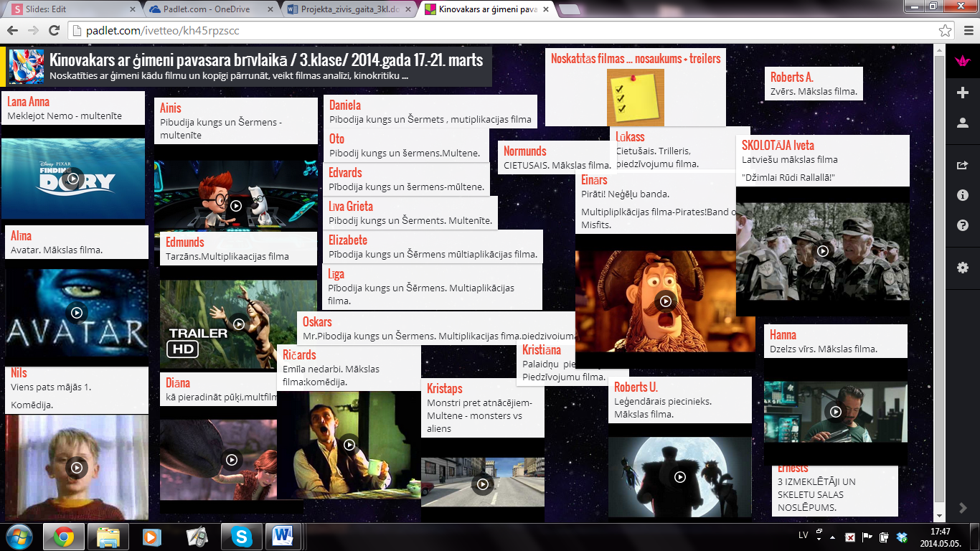Switch to Projekta_zivis_gaita_3kl tab

click(x=349, y=10)
